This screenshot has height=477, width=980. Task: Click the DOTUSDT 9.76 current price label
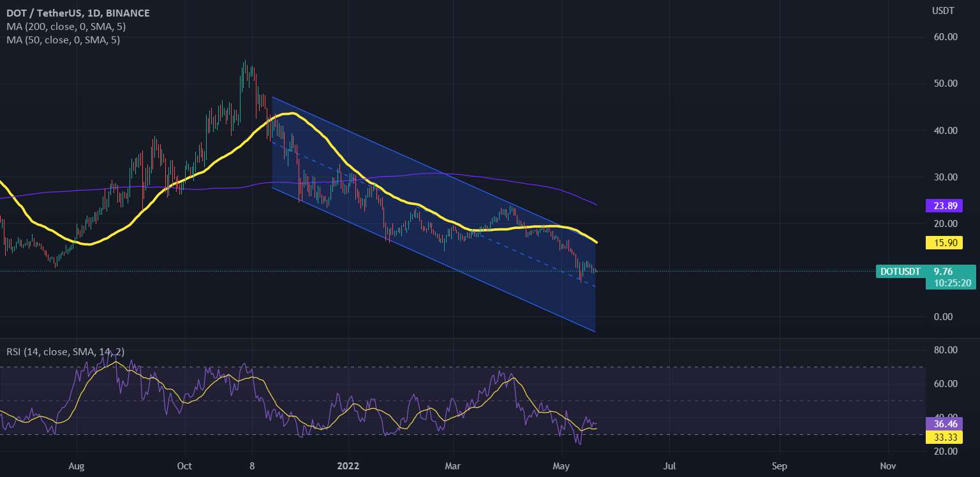pos(926,271)
